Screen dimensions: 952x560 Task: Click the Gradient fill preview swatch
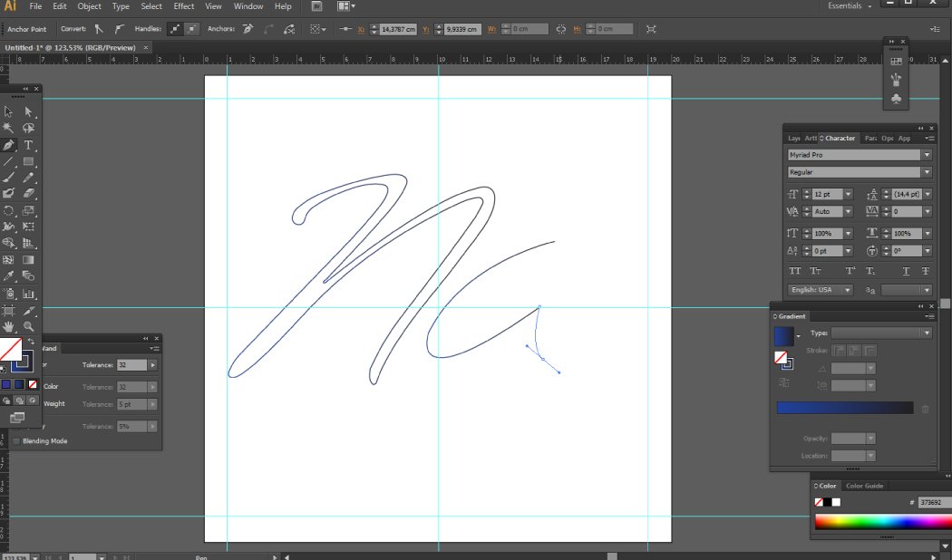click(784, 337)
